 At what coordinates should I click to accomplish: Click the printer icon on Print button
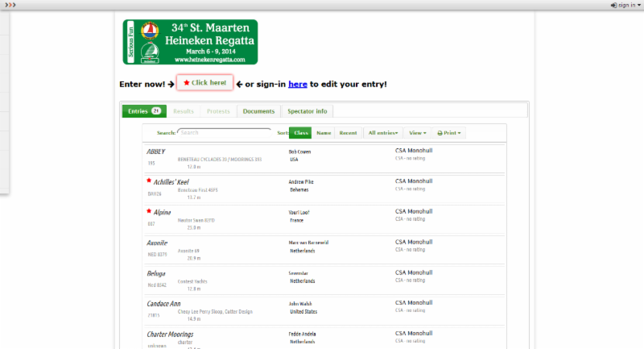click(440, 132)
